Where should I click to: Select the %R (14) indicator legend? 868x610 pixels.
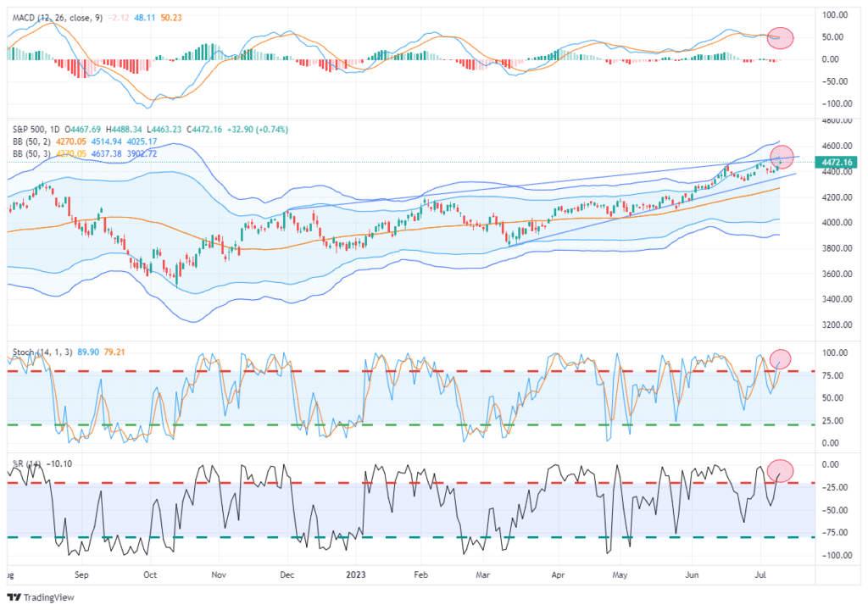pos(26,464)
